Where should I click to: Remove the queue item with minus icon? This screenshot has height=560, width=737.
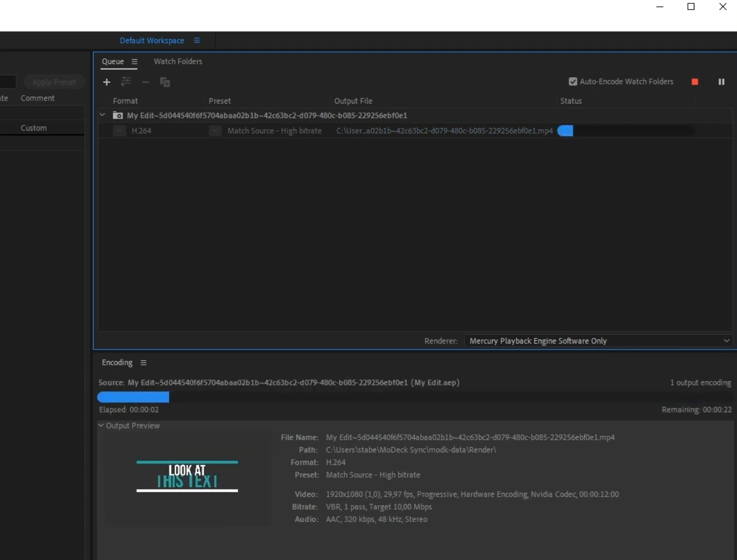point(145,82)
